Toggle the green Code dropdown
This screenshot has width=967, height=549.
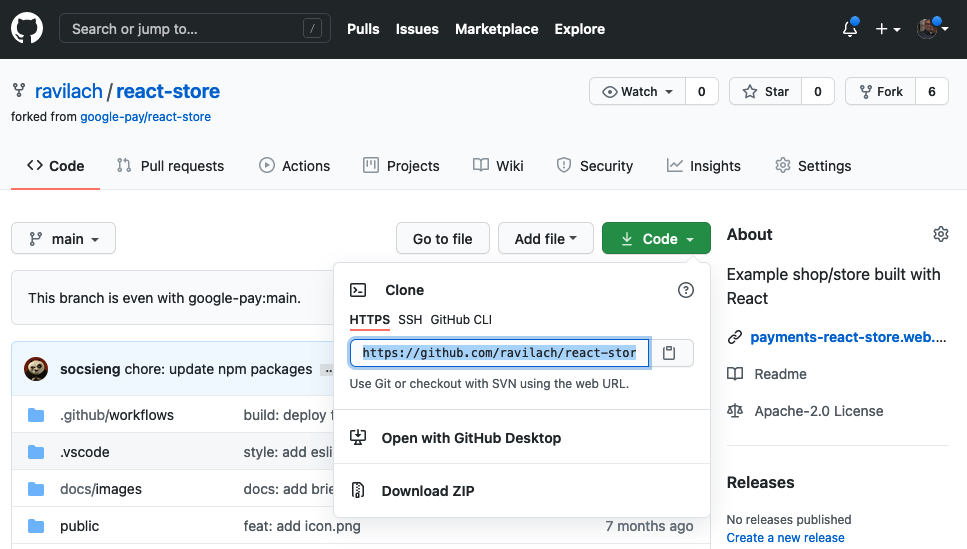[x=656, y=238]
